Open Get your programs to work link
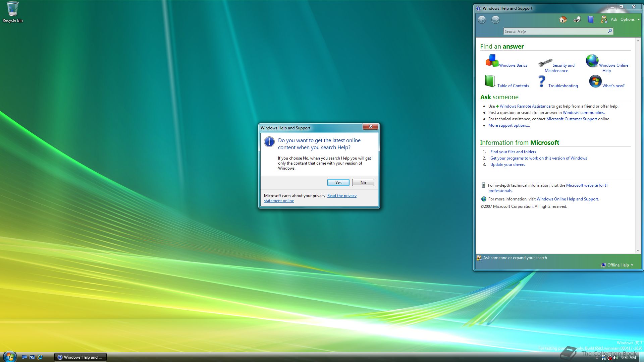This screenshot has height=362, width=644. 539,158
